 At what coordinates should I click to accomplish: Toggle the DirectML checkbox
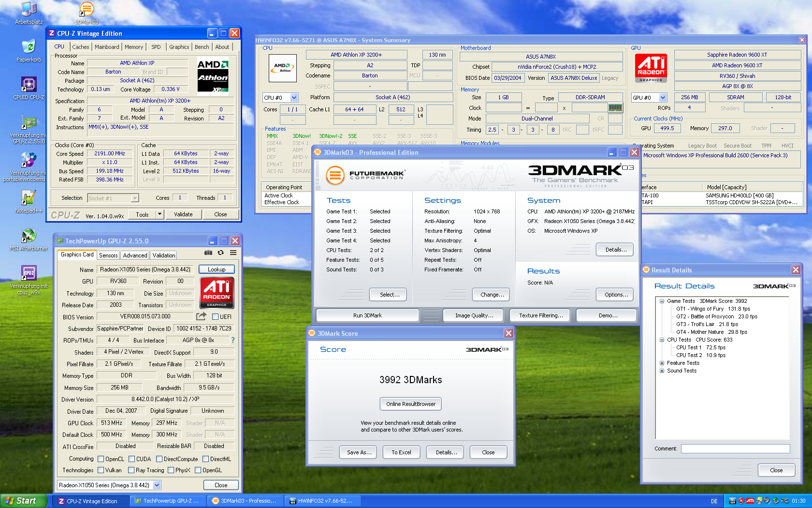(x=205, y=459)
